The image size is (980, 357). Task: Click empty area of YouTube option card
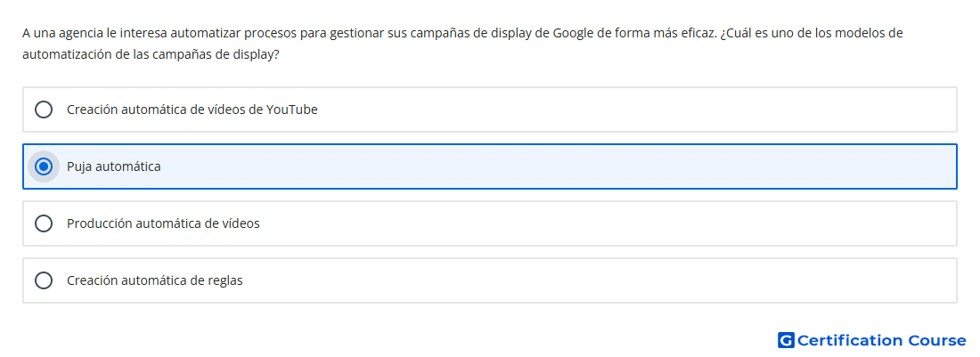pyautogui.click(x=625, y=110)
